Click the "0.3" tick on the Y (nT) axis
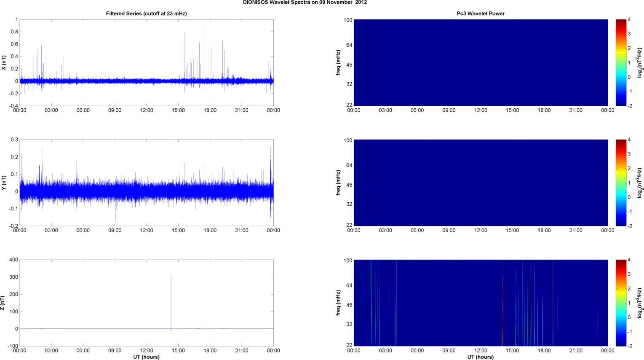The image size is (644, 360). tap(14, 140)
